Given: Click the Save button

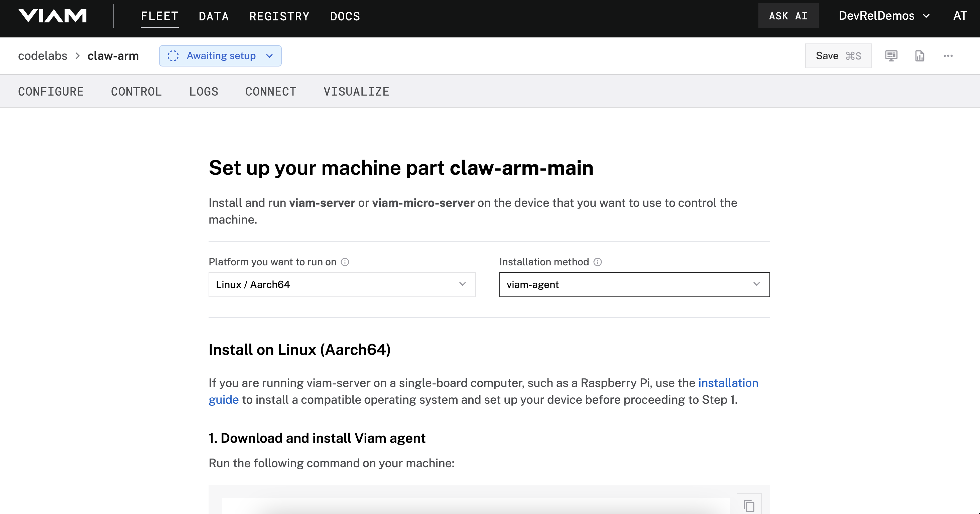Looking at the screenshot, I should pos(839,56).
